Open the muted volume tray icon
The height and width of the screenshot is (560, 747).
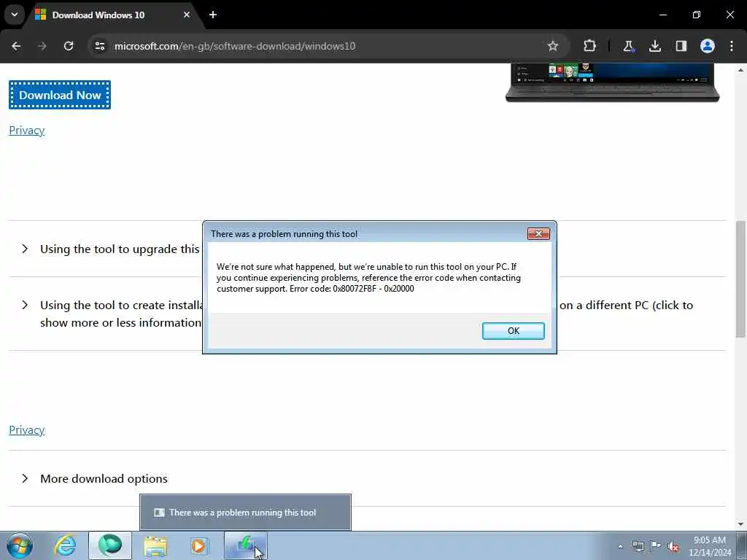673,547
